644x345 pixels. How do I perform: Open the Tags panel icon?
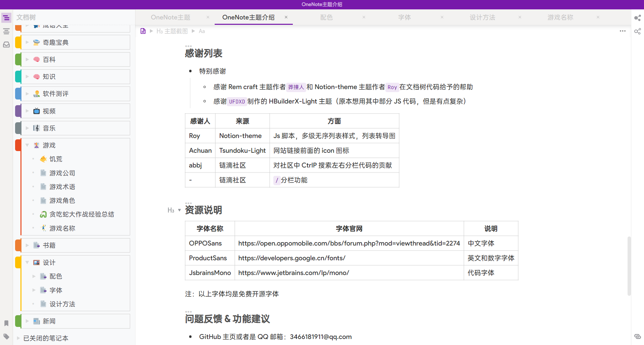click(6, 336)
